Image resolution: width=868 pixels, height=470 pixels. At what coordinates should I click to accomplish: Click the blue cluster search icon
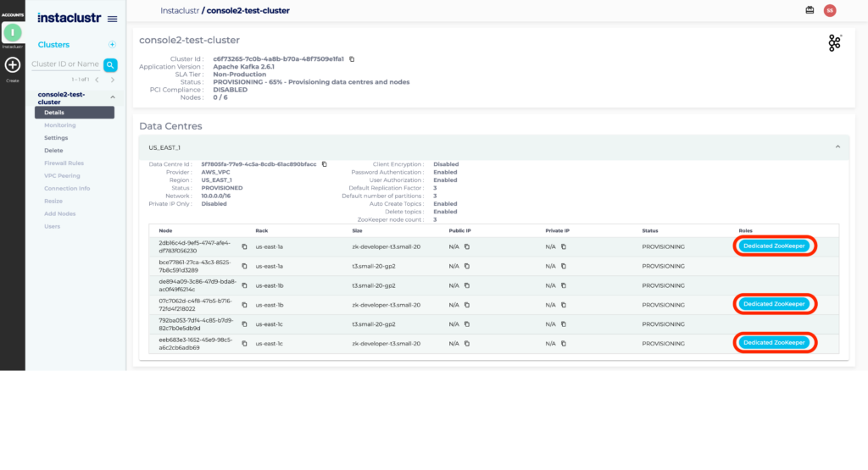pos(110,64)
